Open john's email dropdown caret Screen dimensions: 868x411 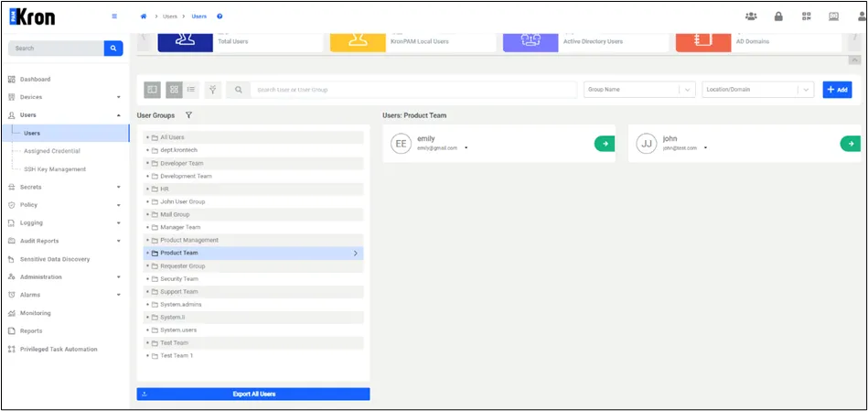pyautogui.click(x=705, y=148)
